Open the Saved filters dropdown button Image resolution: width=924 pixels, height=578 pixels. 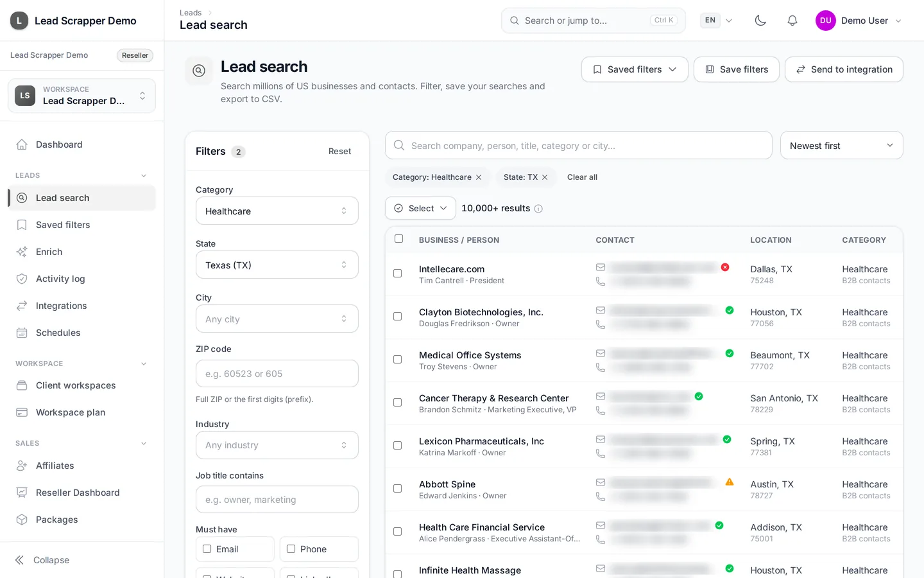[635, 69]
